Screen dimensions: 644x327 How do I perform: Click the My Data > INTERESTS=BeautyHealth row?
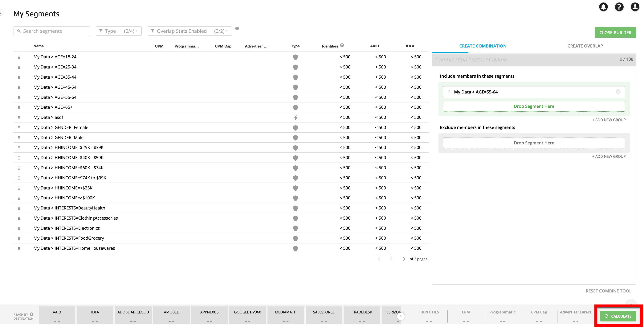tap(221, 208)
